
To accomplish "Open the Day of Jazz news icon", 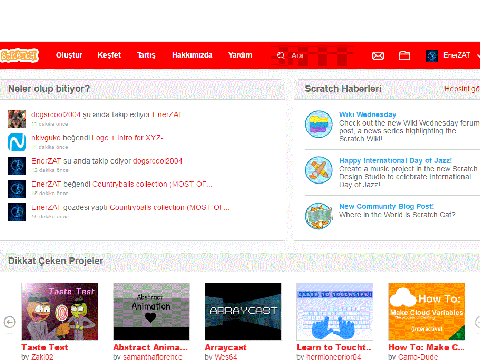I will [319, 170].
